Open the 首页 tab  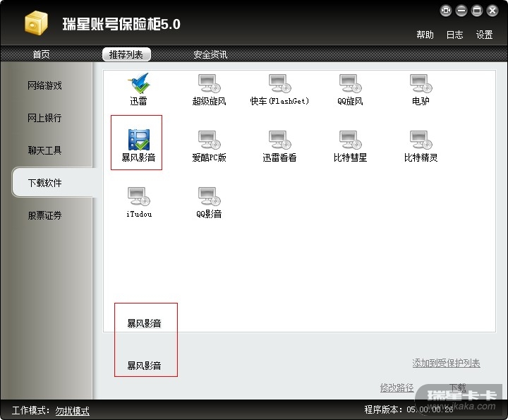pos(41,54)
